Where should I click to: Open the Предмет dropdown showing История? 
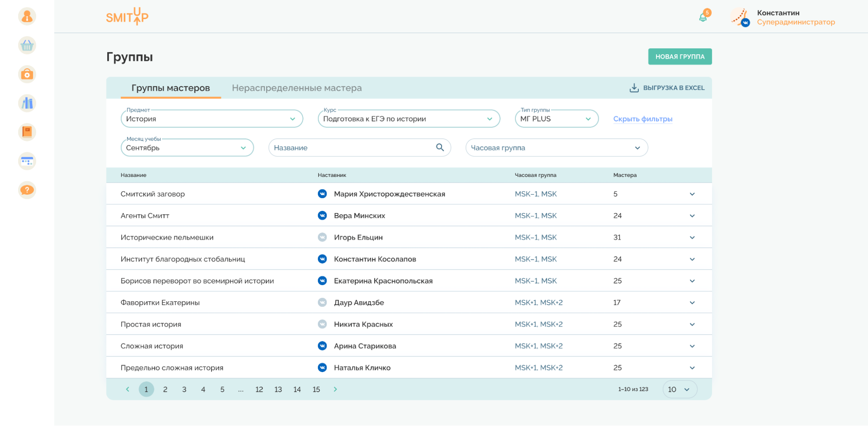(212, 119)
